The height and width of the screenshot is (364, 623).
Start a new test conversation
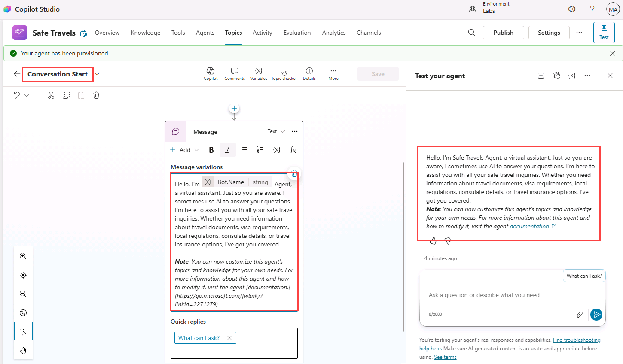point(541,76)
